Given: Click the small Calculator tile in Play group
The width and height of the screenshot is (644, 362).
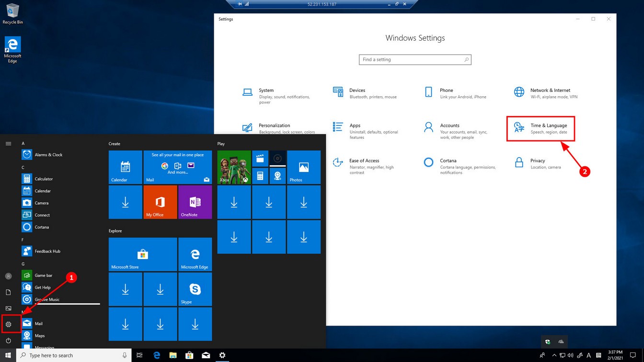Looking at the screenshot, I should 260,176.
